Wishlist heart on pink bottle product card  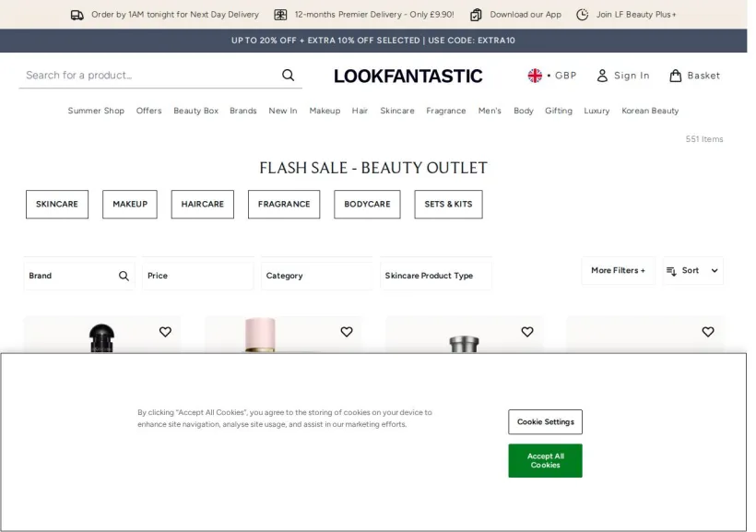click(347, 332)
